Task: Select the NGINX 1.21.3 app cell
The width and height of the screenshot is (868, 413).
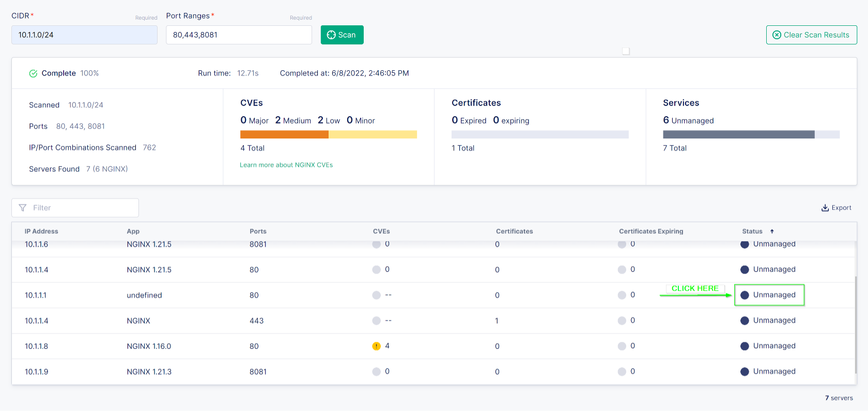Action: coord(149,372)
